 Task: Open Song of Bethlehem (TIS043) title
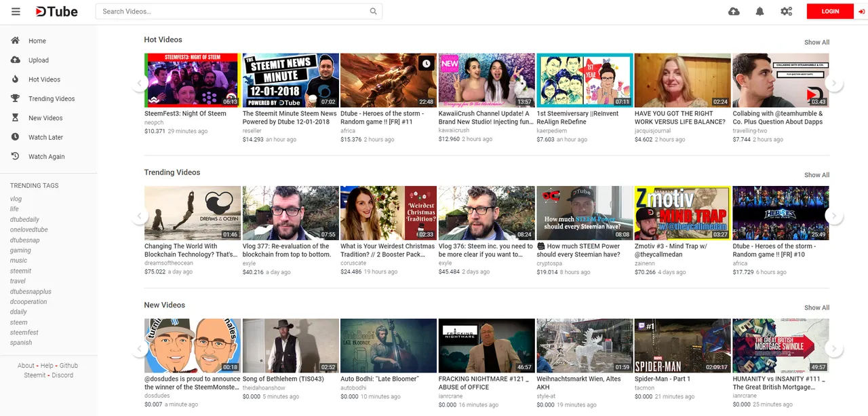point(283,379)
